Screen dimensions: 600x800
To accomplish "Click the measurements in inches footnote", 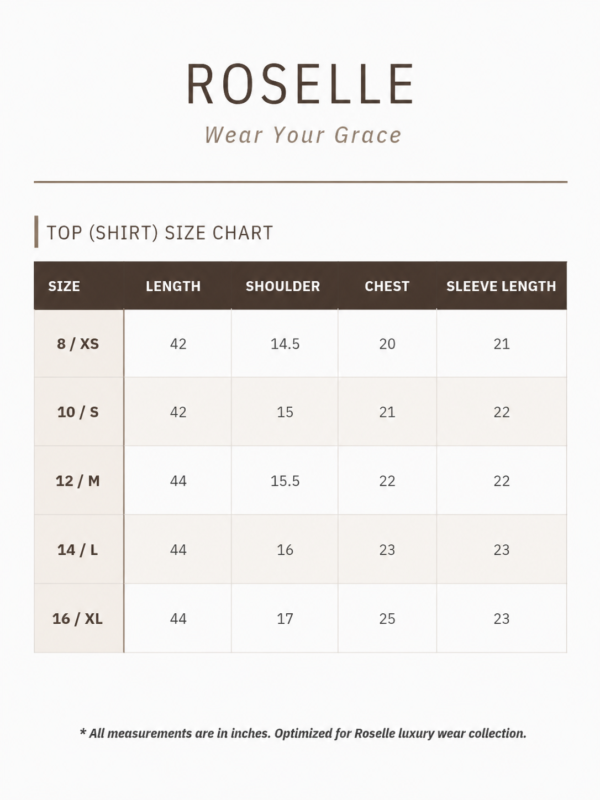I will point(303,734).
